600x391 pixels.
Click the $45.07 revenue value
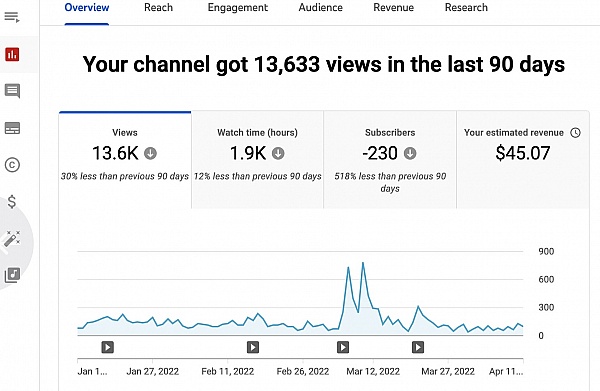[x=523, y=153]
